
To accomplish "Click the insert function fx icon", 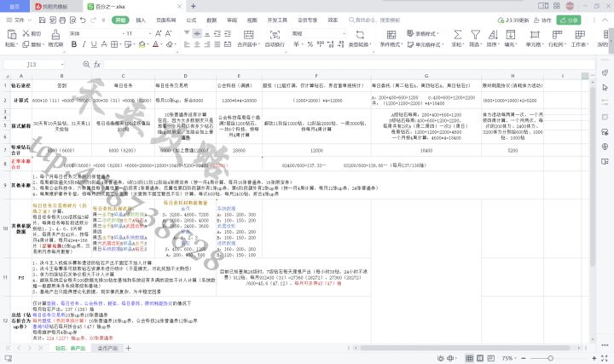I will (x=96, y=64).
